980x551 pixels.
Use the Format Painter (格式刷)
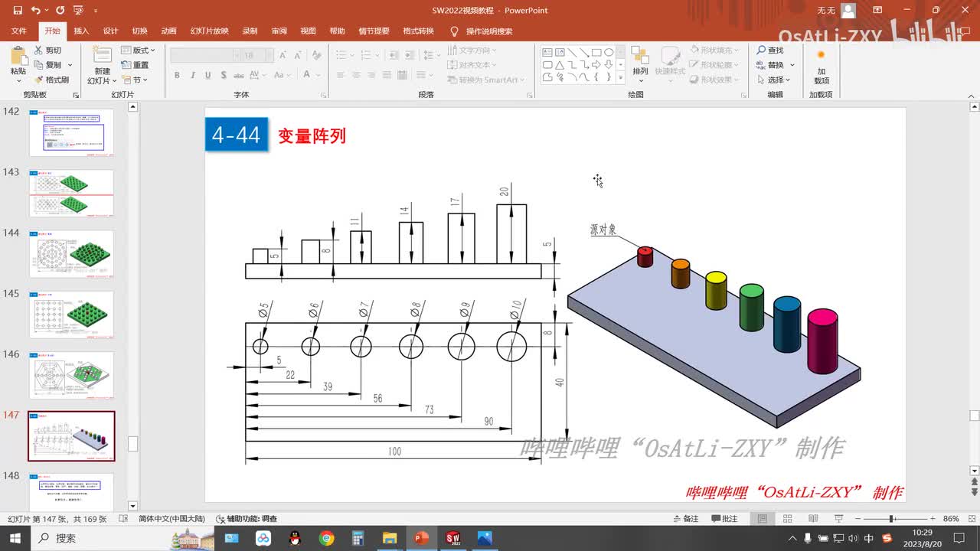tap(51, 80)
